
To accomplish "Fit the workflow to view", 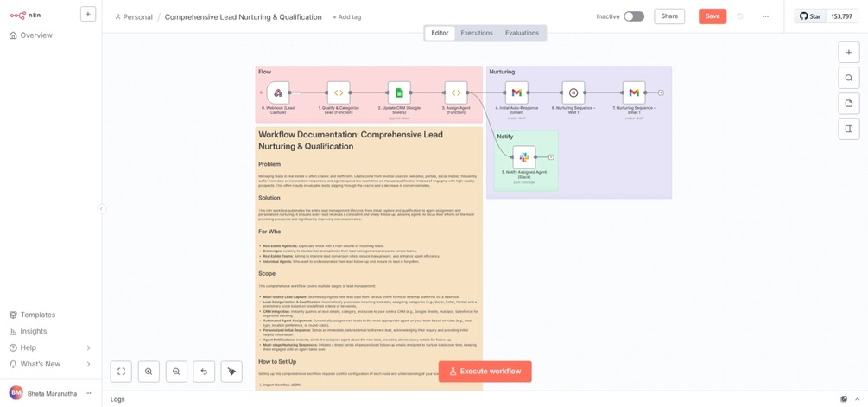I will (x=121, y=372).
